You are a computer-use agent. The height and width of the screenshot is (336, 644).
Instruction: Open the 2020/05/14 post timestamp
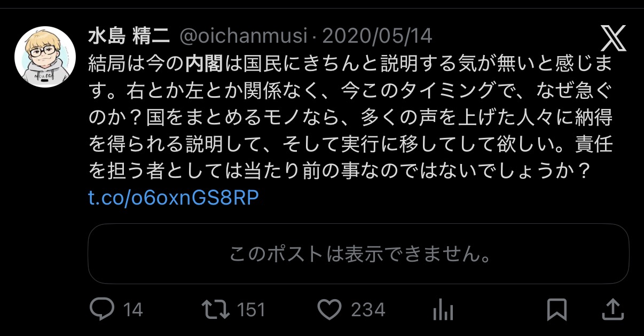click(378, 36)
